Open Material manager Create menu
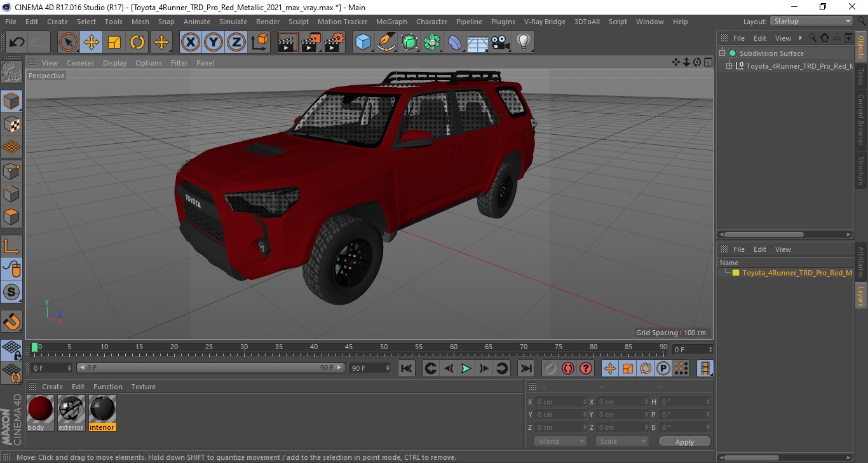 tap(52, 387)
